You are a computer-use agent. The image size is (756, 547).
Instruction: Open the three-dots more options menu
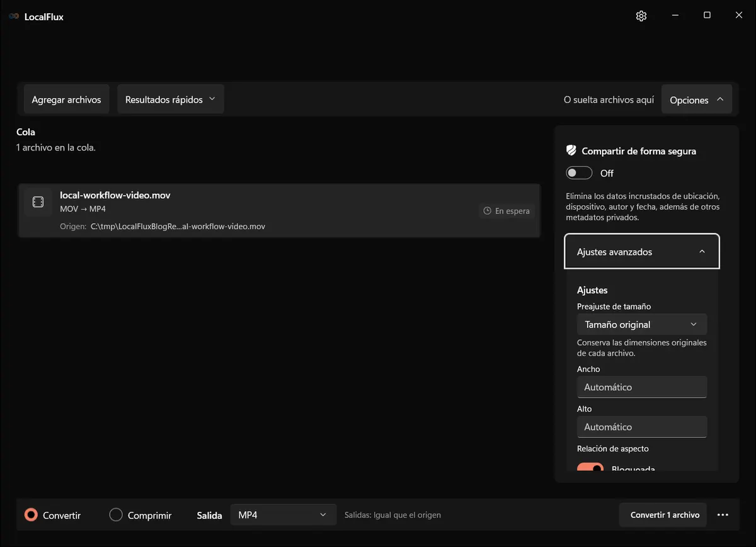pos(723,515)
